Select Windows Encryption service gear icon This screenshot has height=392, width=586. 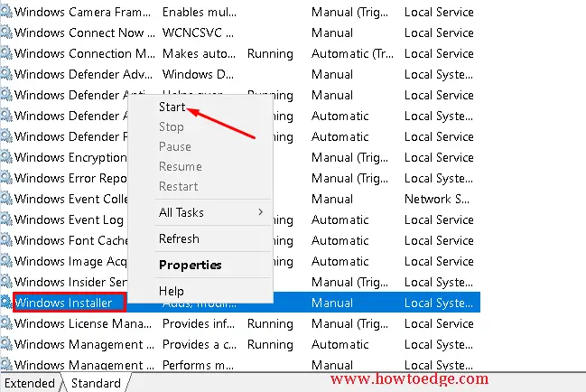6,157
